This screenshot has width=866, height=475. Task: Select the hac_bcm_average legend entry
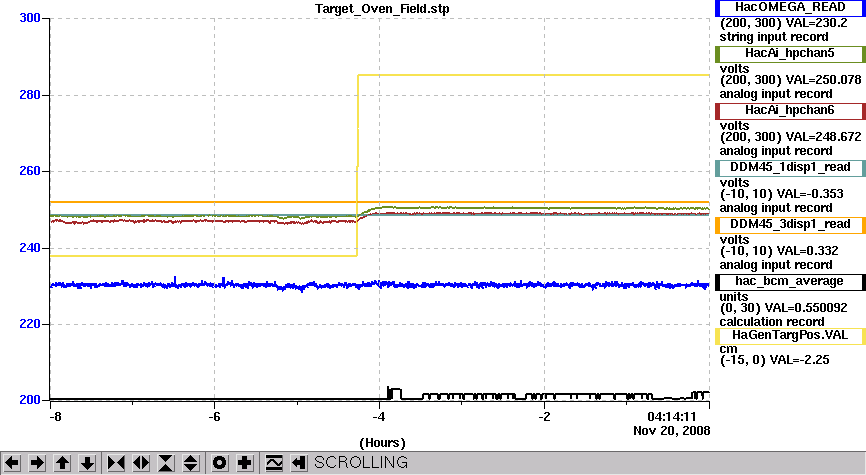pos(790,282)
